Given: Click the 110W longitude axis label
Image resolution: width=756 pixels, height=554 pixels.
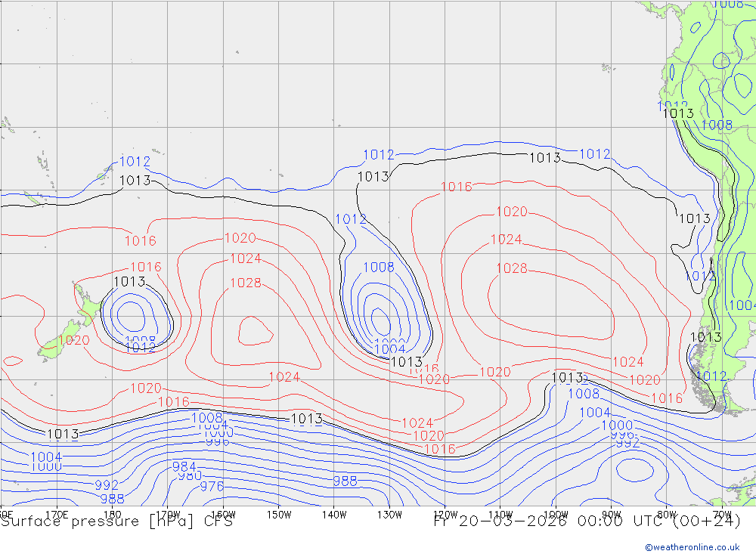Looking at the screenshot, I should (x=500, y=514).
